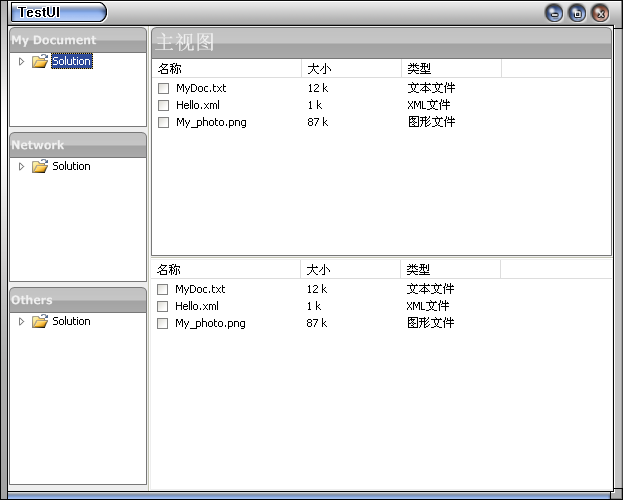Click 1 k size in lower list

314,306
